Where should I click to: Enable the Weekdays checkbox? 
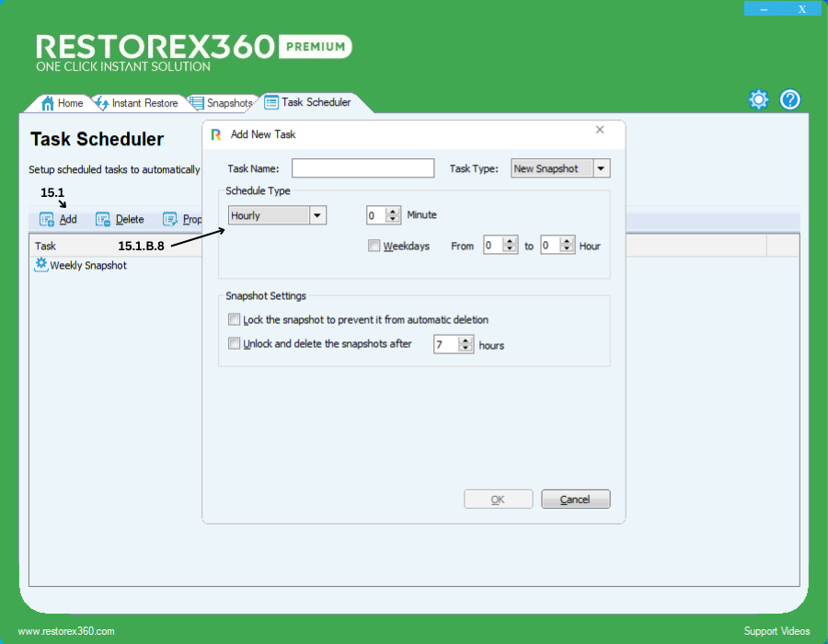[x=374, y=246]
